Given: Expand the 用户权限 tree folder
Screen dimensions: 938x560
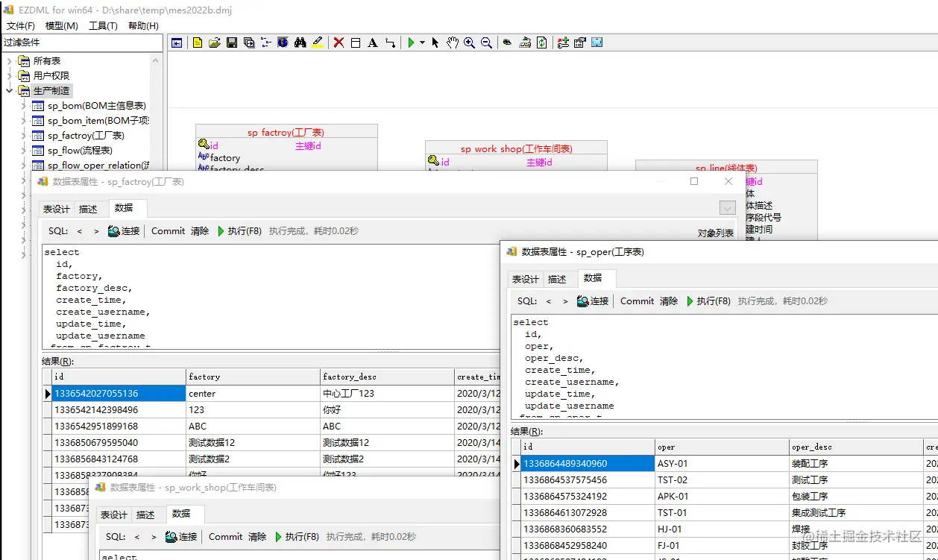Looking at the screenshot, I should point(10,76).
